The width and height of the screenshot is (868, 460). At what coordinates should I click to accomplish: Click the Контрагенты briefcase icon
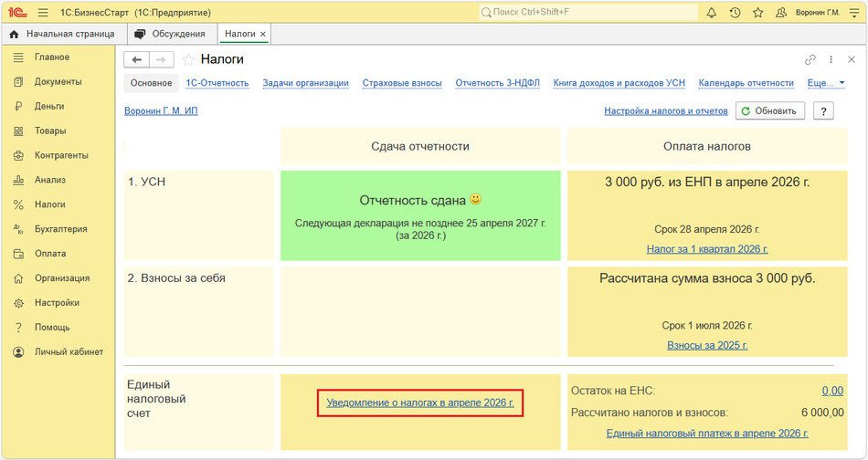[x=18, y=155]
